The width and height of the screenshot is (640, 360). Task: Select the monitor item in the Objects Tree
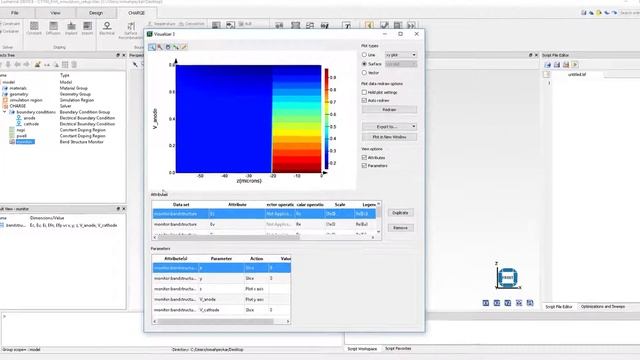point(25,142)
